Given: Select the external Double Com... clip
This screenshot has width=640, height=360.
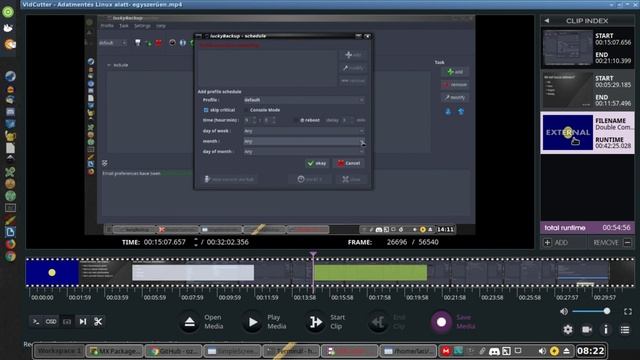Looking at the screenshot, I should 587,133.
